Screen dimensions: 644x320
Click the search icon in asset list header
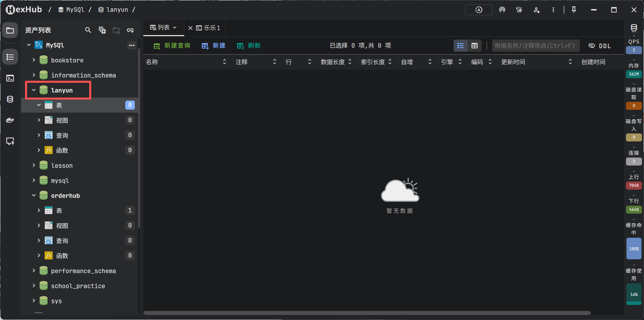pyautogui.click(x=88, y=30)
